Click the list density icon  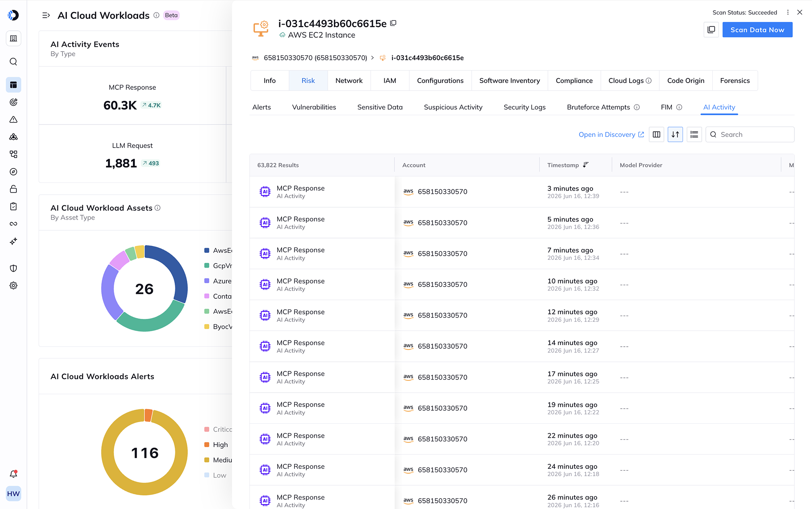pos(694,134)
